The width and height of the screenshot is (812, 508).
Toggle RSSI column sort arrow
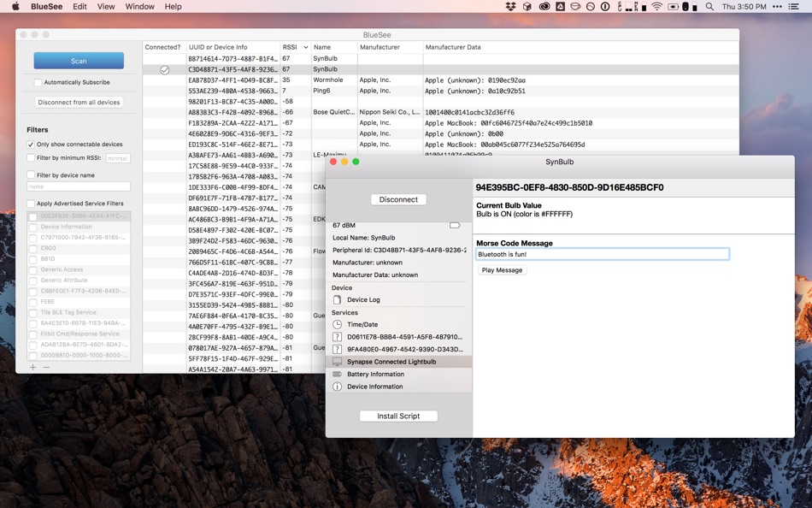click(305, 47)
